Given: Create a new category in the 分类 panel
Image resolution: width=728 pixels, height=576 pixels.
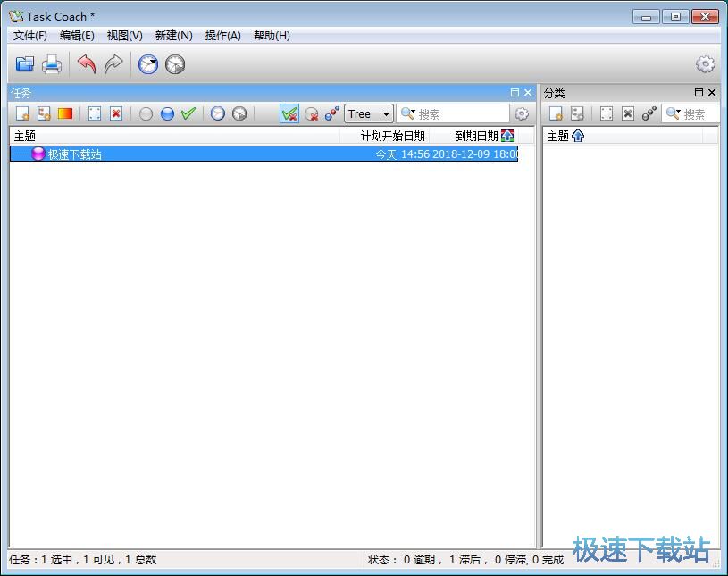Looking at the screenshot, I should point(556,113).
